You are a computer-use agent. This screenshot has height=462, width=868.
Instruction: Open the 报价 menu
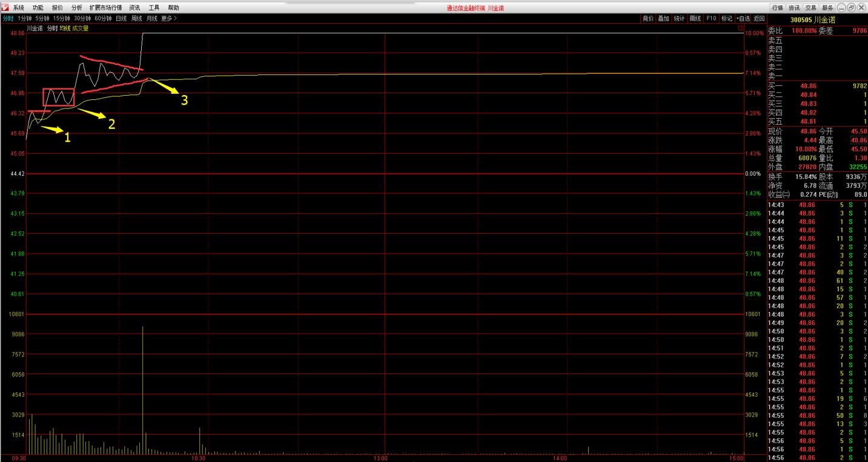point(58,8)
